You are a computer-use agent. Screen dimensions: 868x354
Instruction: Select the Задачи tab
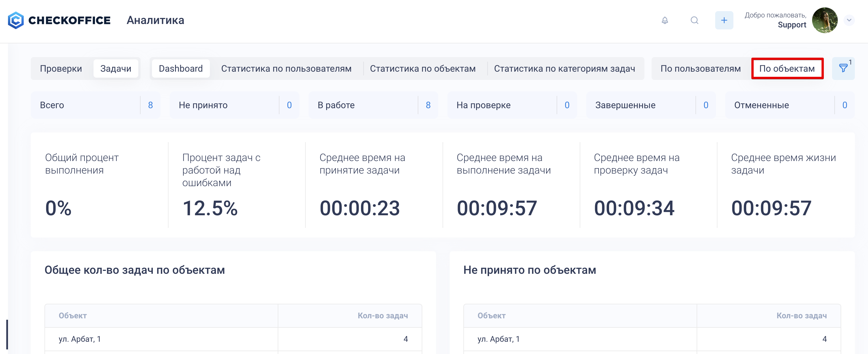115,69
